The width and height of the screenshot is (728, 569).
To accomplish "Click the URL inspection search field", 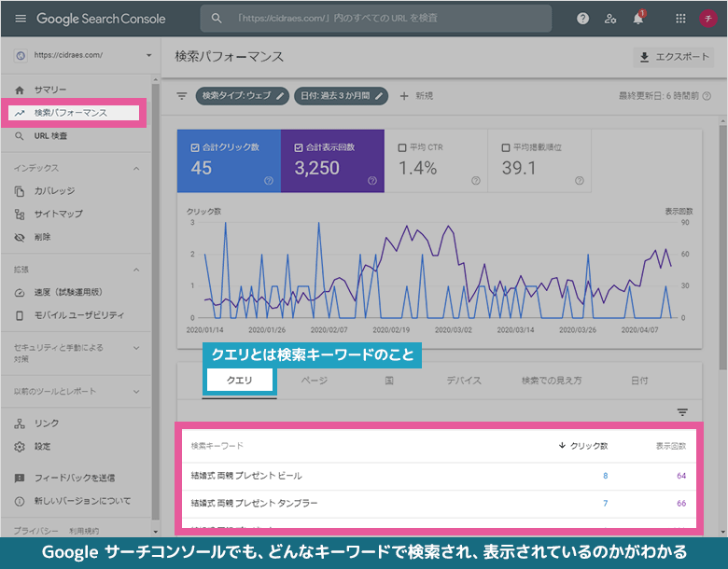I will 376,18.
